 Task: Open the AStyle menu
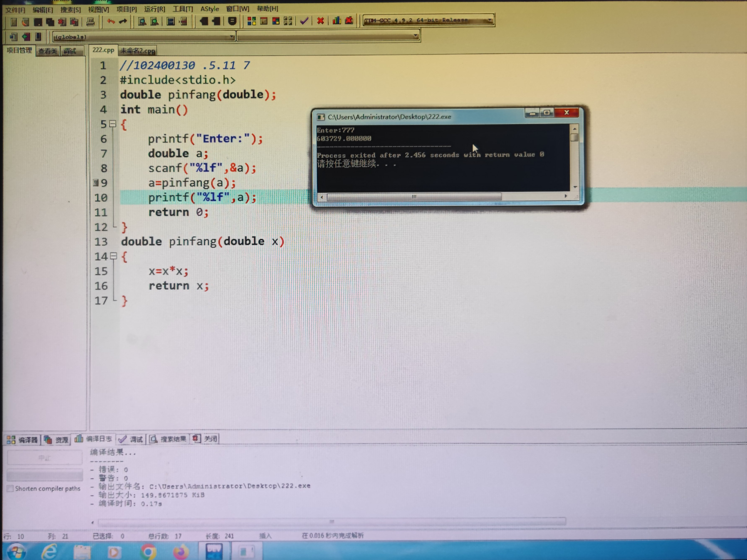point(209,9)
